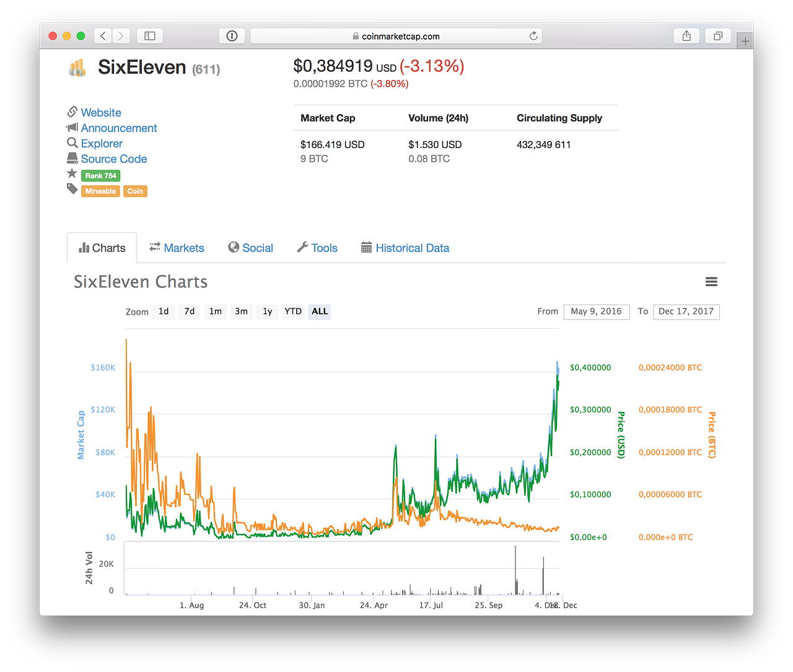Set chart zoom to ALL
This screenshot has height=672, width=793.
click(x=320, y=312)
